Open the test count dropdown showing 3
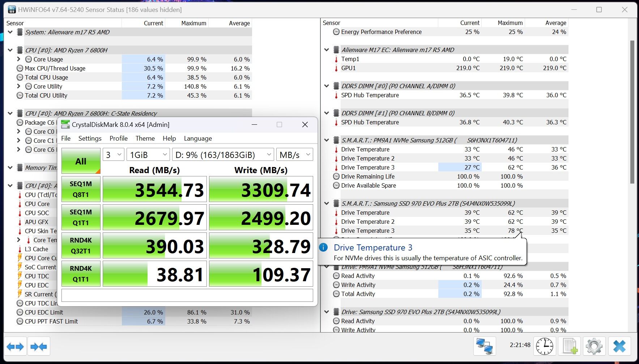The image size is (639, 364). (x=114, y=155)
